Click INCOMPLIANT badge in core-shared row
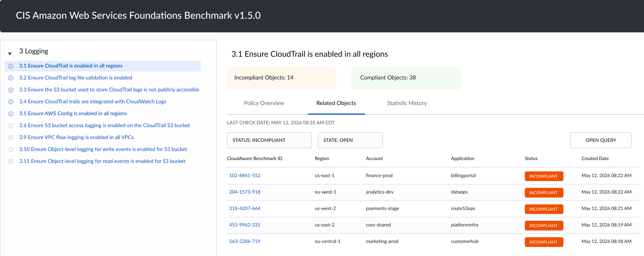644x256 pixels. click(x=544, y=226)
